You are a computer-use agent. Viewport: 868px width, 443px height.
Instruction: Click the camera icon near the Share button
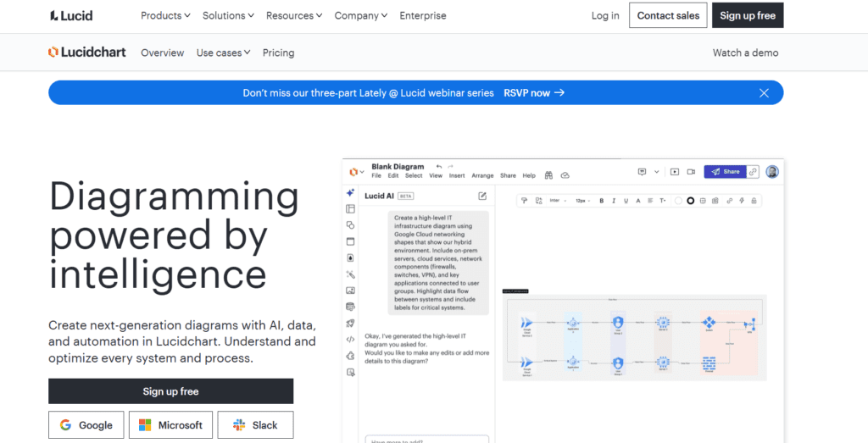691,171
